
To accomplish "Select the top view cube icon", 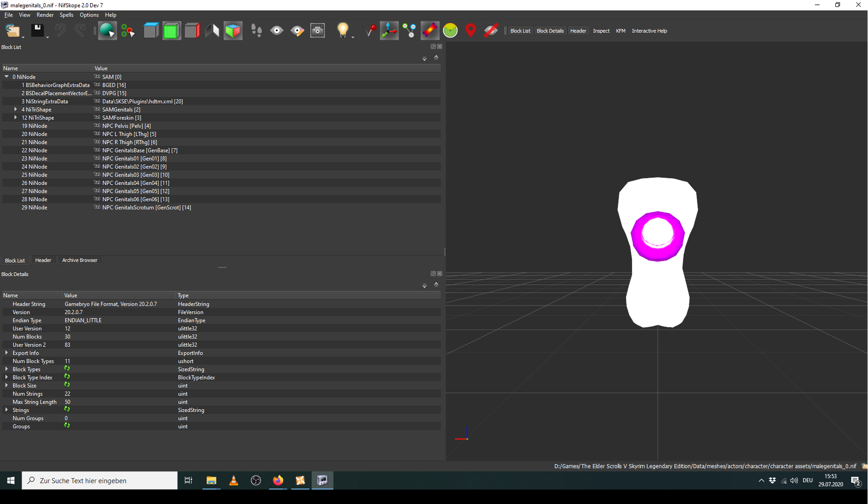I will coord(151,31).
